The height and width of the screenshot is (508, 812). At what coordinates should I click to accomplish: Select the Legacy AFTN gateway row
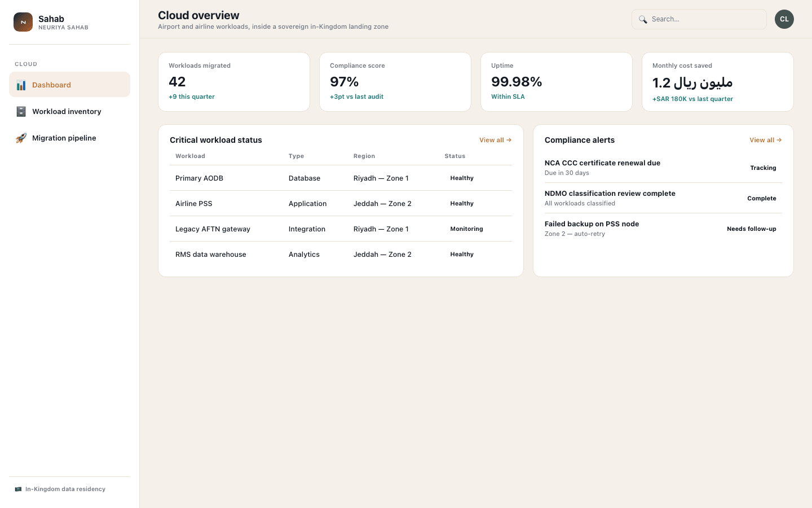pos(341,229)
